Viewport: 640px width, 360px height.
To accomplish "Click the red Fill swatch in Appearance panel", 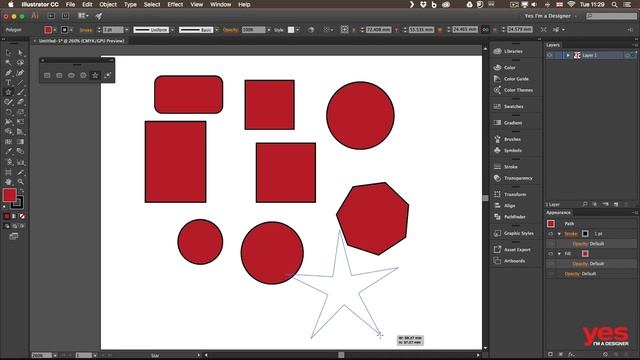I will (x=585, y=254).
